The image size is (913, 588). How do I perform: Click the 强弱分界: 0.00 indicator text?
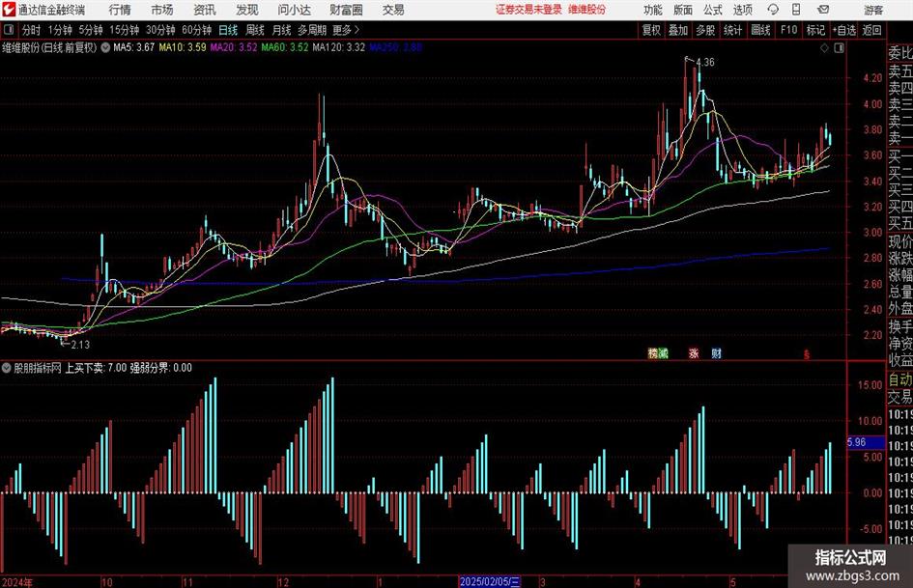(x=160, y=368)
